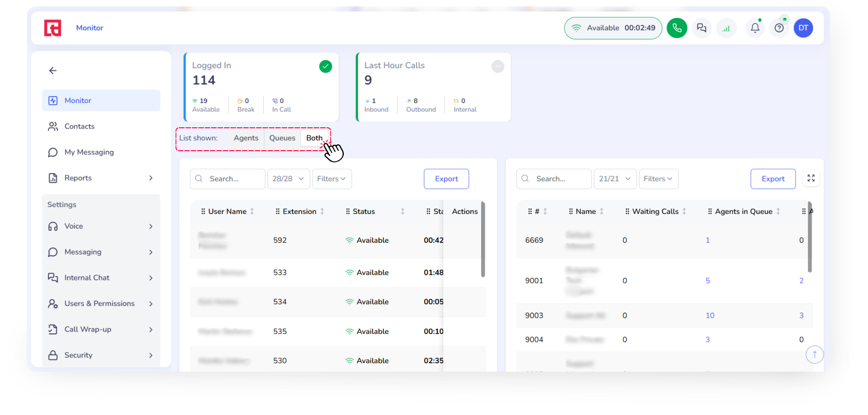868x415 pixels.
Task: Open the 28/28 agents dropdown
Action: [x=288, y=179]
